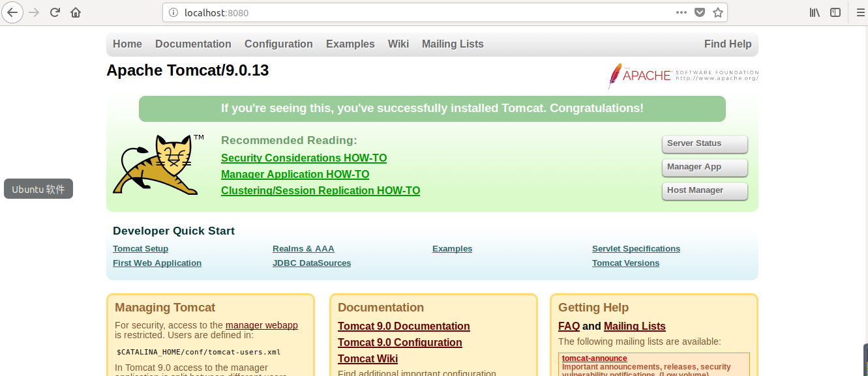Open Tomcat 9.0 Documentation link
The width and height of the screenshot is (868, 376).
click(404, 326)
